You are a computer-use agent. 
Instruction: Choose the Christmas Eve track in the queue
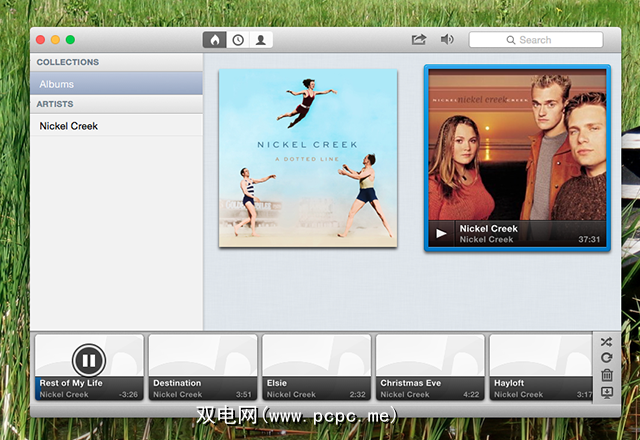point(430,367)
